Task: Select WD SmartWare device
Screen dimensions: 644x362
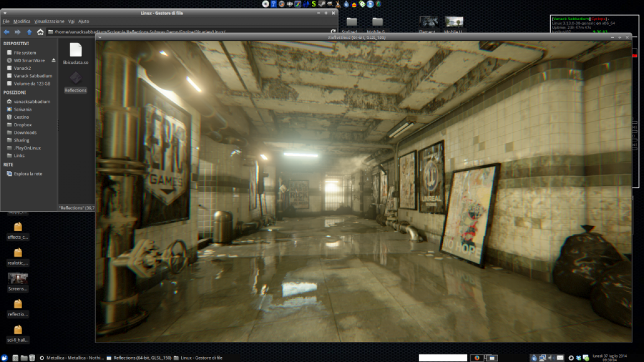Action: coord(25,60)
